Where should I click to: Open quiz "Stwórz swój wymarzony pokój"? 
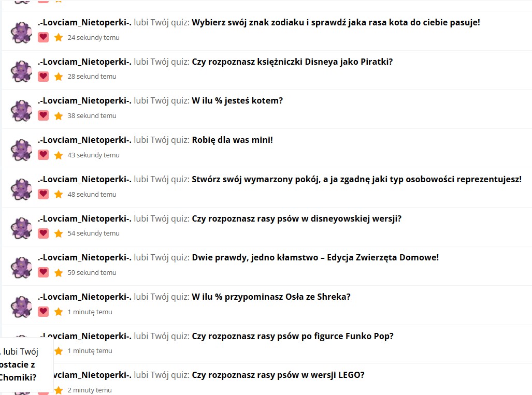(x=356, y=180)
